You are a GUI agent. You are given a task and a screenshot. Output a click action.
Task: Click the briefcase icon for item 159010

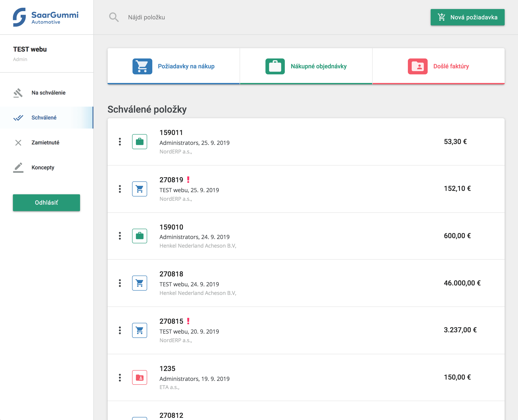139,236
